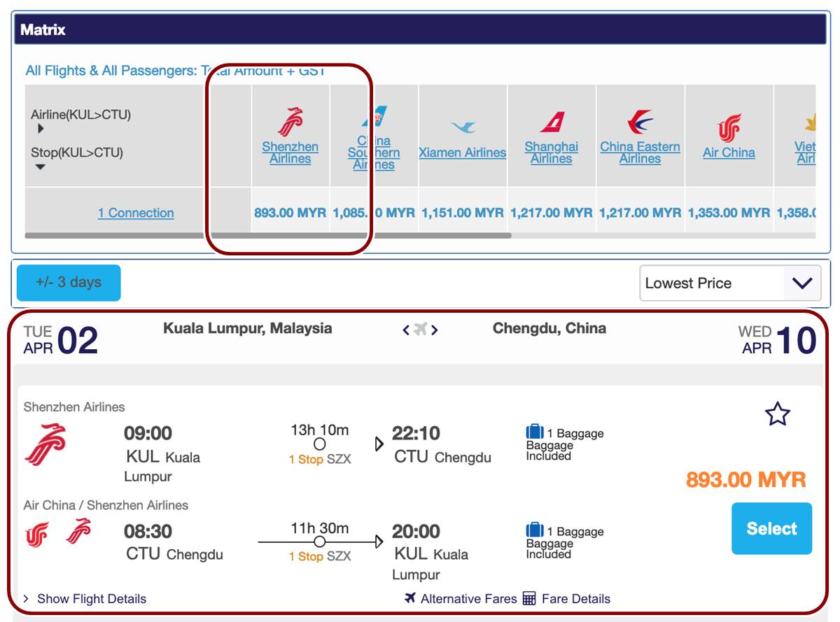Click the Matrix panel header
840x622 pixels.
[x=420, y=30]
